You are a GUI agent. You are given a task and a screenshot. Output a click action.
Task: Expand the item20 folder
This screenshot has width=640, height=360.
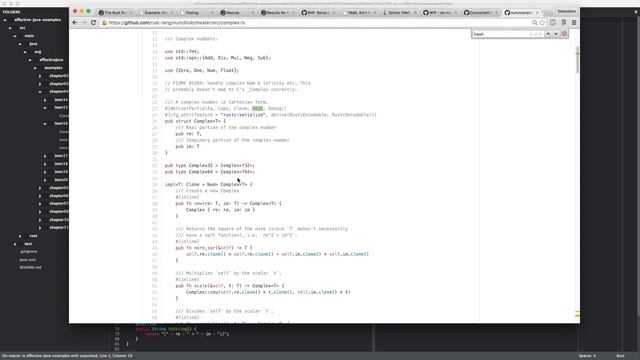click(x=45, y=180)
